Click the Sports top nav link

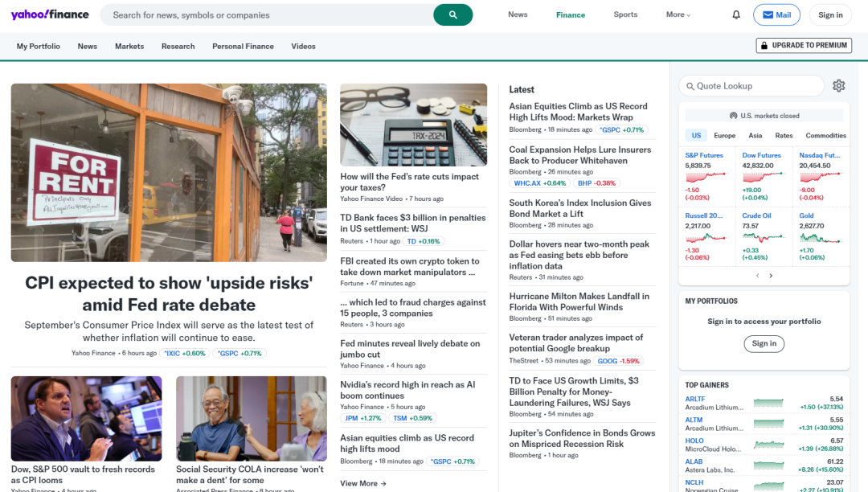click(x=625, y=14)
